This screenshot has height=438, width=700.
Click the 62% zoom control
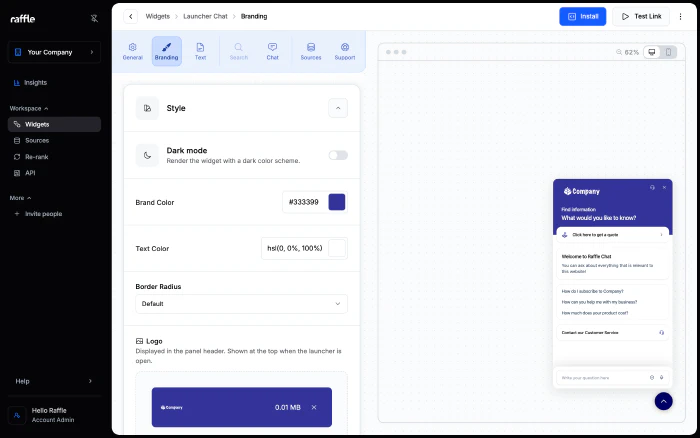pyautogui.click(x=627, y=52)
